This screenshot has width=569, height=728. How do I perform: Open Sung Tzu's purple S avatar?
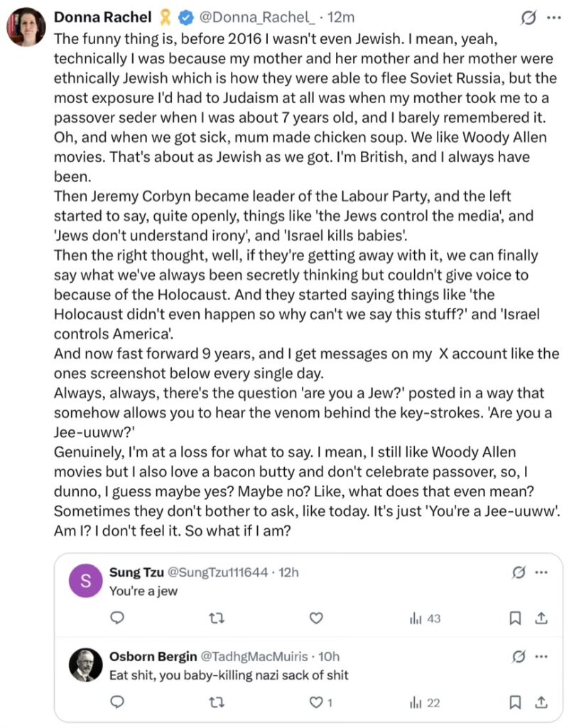point(86,580)
